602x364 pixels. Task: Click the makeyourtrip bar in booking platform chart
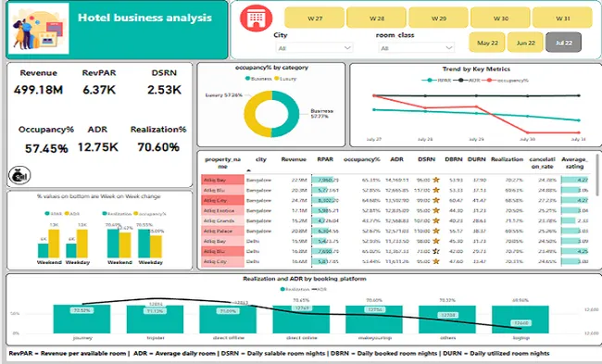tap(374, 319)
